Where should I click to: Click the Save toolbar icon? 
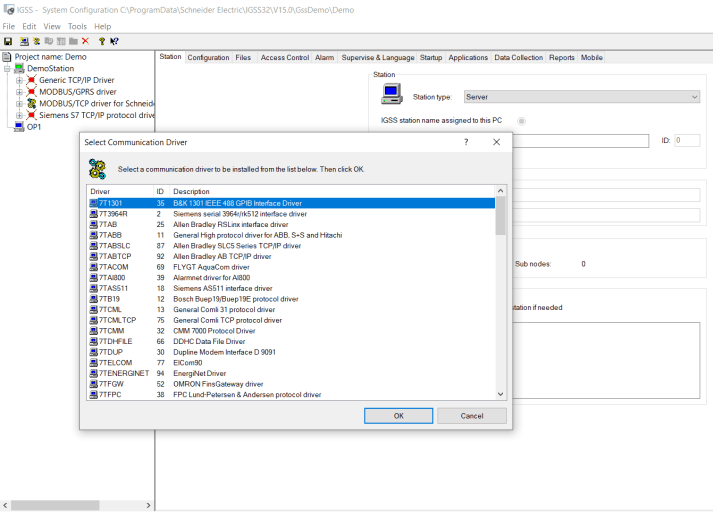point(9,41)
